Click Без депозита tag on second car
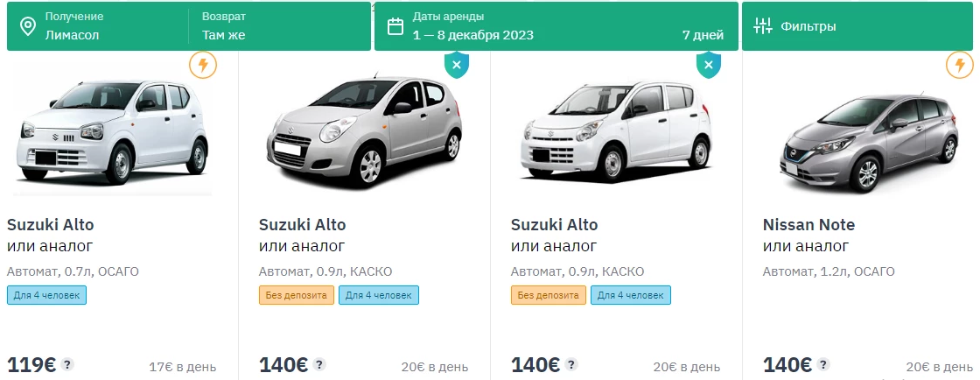The height and width of the screenshot is (380, 980). point(297,295)
